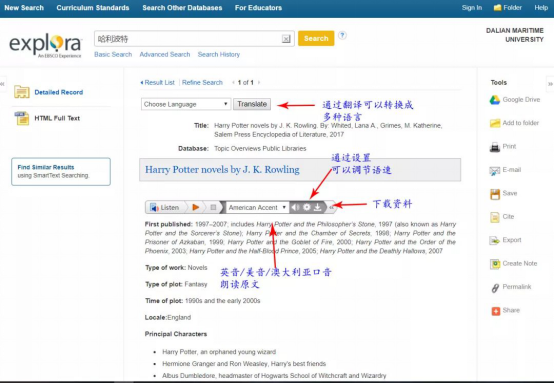
Task: Collapse the audio toolbar with double arrow
Action: [331, 207]
